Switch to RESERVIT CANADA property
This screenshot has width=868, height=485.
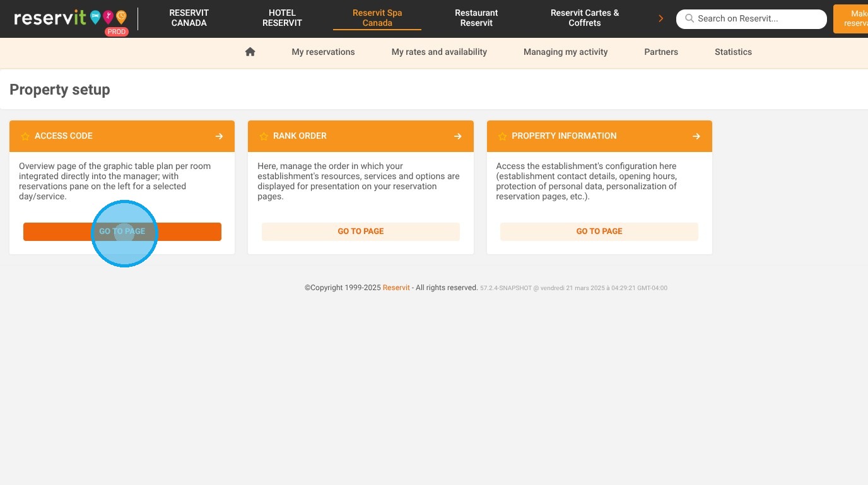(189, 18)
